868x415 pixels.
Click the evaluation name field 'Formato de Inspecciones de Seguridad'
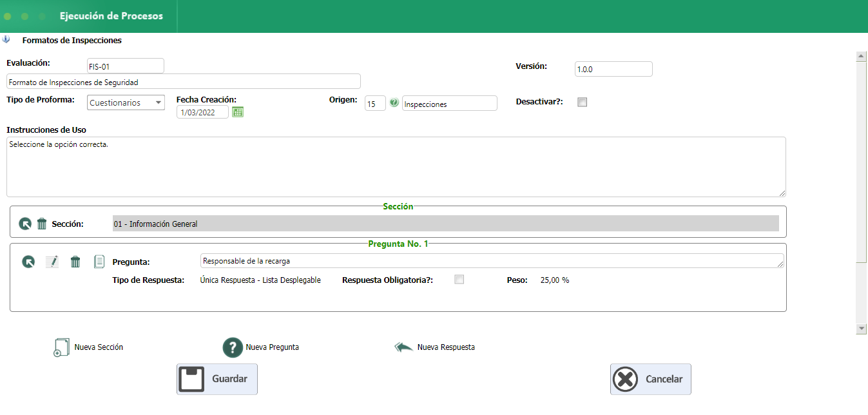[x=184, y=81]
